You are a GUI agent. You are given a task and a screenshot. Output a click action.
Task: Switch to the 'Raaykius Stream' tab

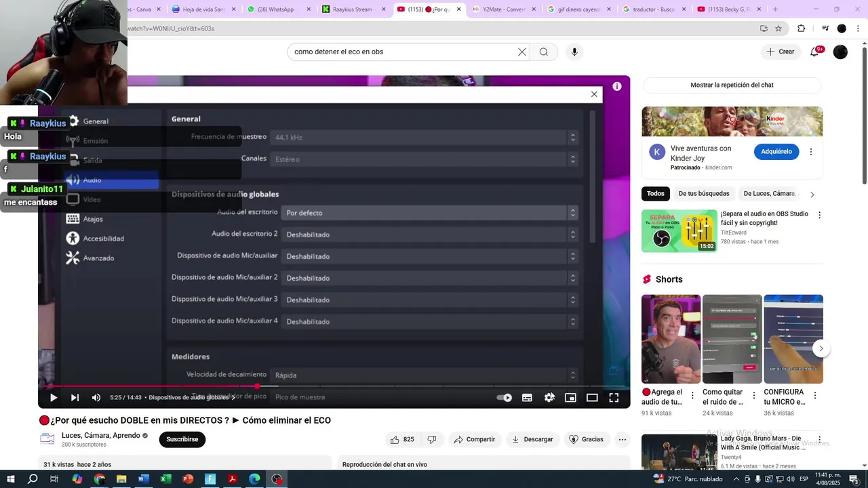coord(353,9)
